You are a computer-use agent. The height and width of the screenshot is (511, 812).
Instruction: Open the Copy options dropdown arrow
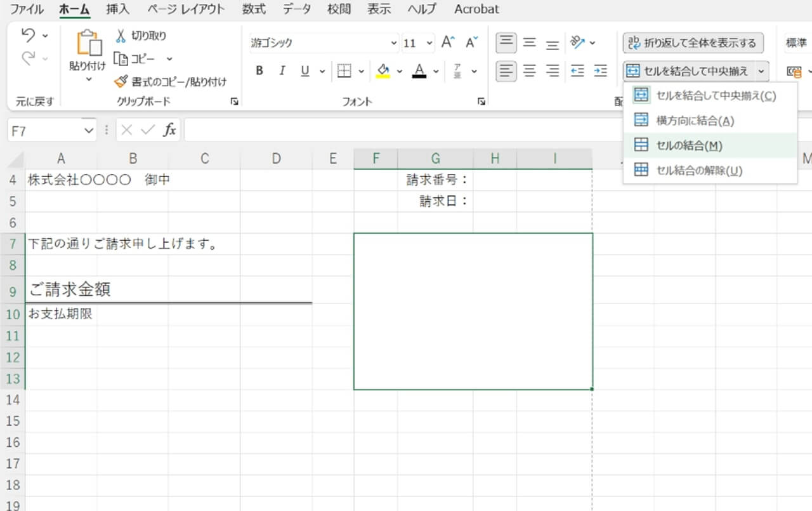169,59
